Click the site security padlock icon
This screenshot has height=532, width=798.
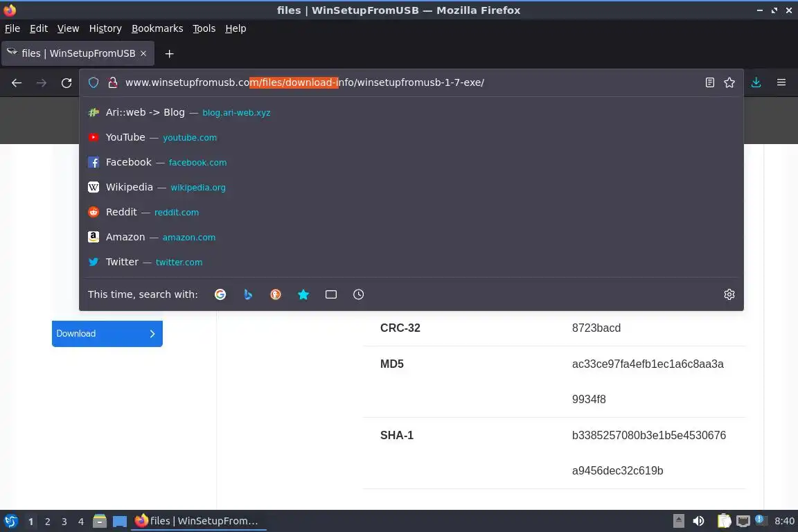point(112,82)
